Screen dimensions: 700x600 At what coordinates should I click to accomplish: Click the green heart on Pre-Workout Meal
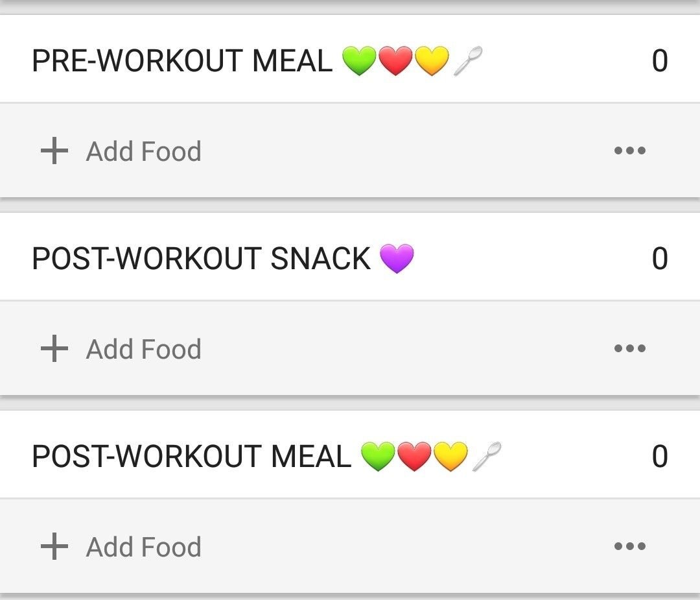[358, 62]
